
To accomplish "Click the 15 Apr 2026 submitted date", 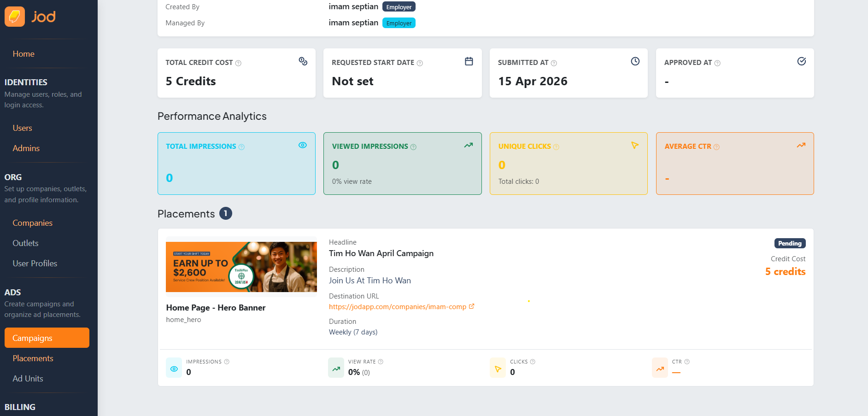I will click(533, 81).
